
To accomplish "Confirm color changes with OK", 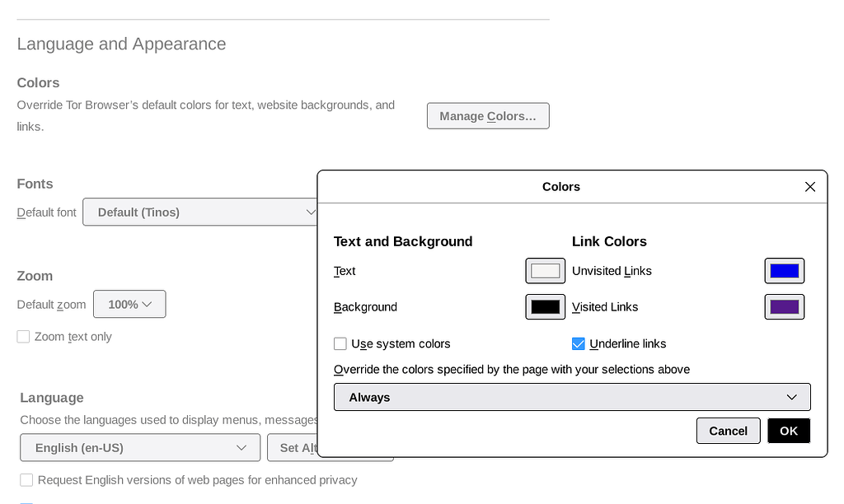I will click(x=788, y=430).
